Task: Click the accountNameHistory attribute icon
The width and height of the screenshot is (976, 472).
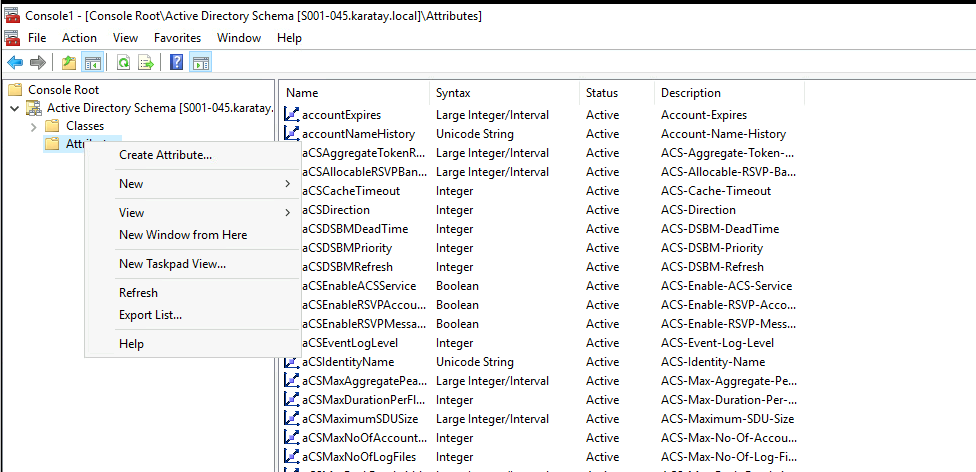Action: coord(291,133)
